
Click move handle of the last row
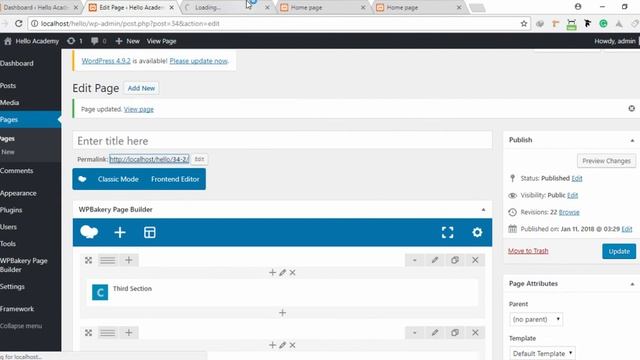tap(89, 333)
